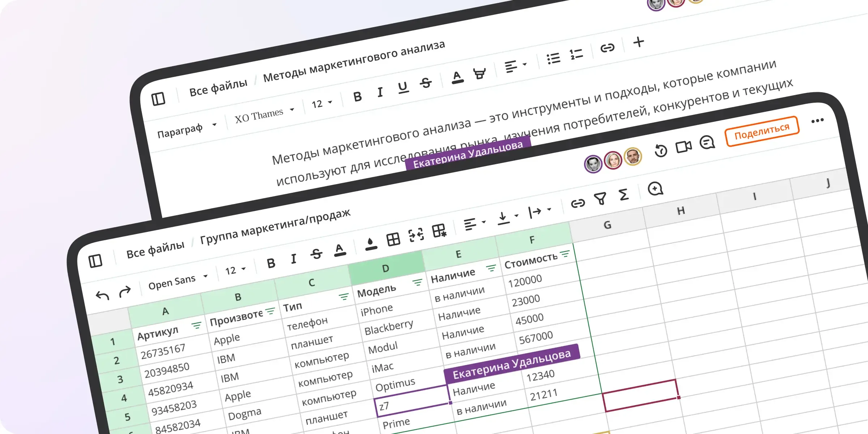This screenshot has height=434, width=868.
Task: Click the fill color droplet icon
Action: pyautogui.click(x=370, y=244)
